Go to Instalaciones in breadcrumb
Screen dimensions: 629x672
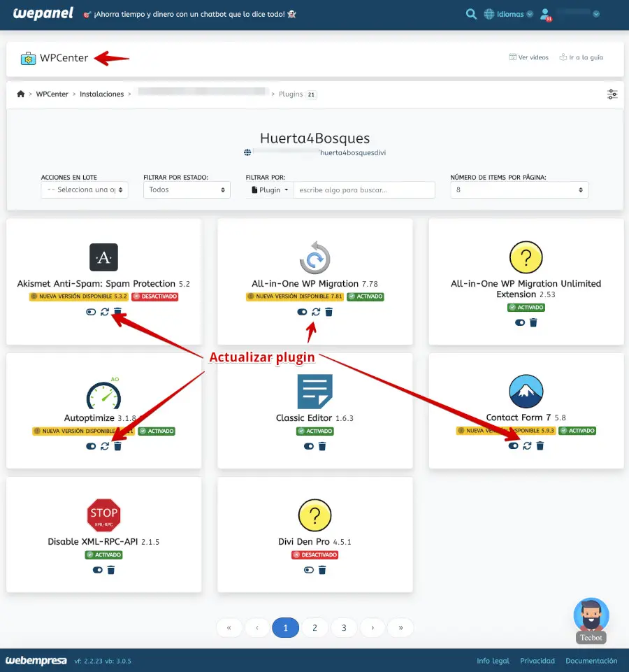click(x=101, y=94)
